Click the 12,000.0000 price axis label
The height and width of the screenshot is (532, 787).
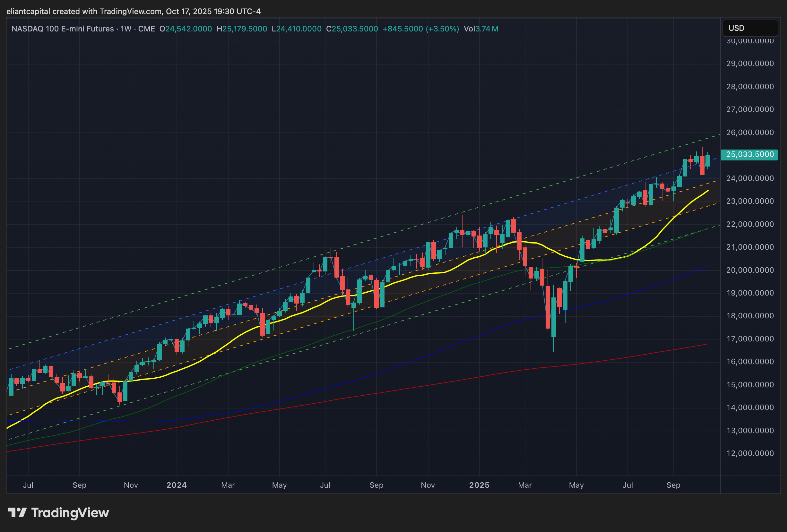pyautogui.click(x=750, y=453)
